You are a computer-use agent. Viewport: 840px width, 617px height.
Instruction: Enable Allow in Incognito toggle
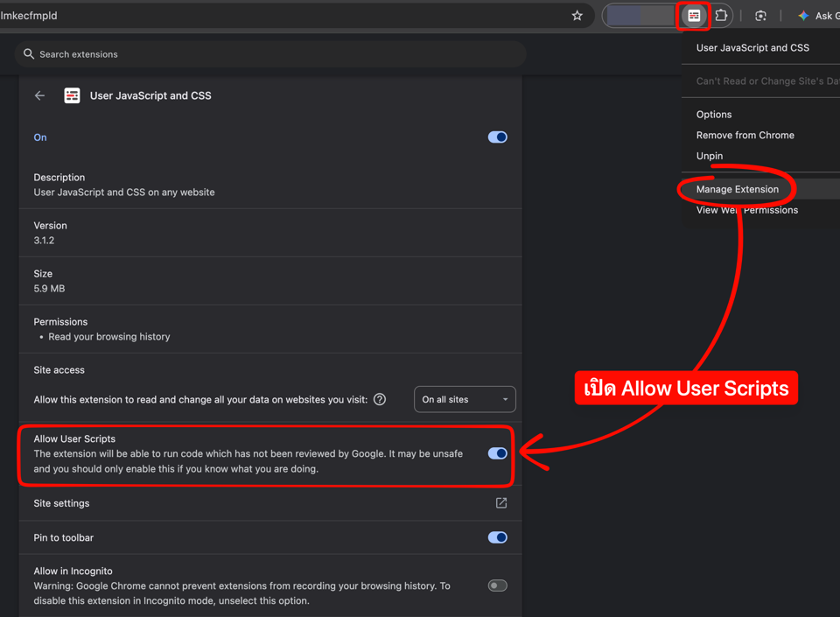point(497,585)
